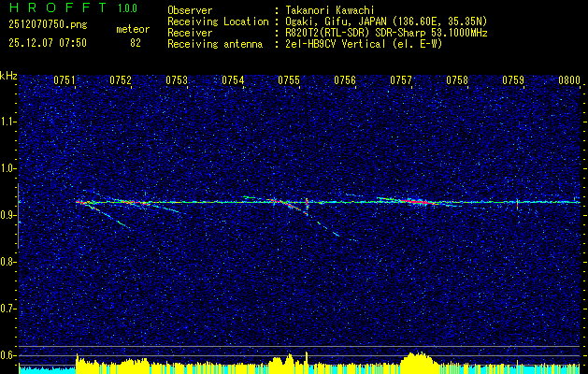The width and height of the screenshot is (588, 374).
Task: Click the 0753 time label
Action: 177,80
